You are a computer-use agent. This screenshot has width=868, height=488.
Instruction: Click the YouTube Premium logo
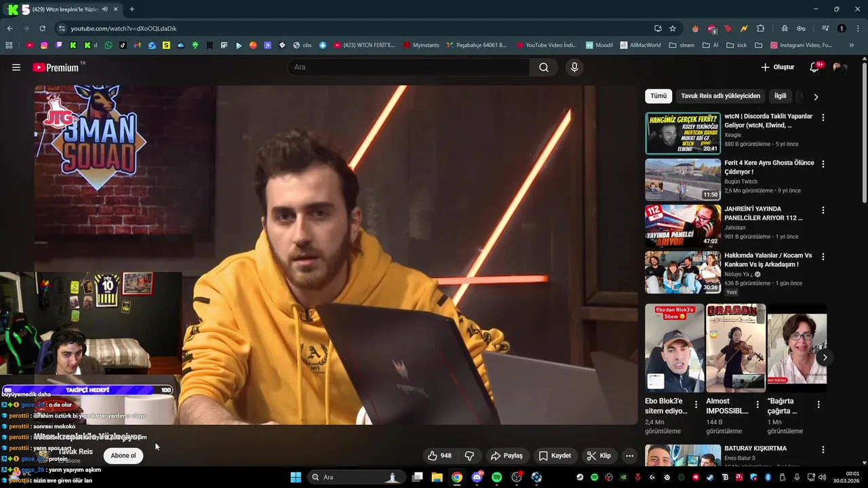tap(57, 67)
